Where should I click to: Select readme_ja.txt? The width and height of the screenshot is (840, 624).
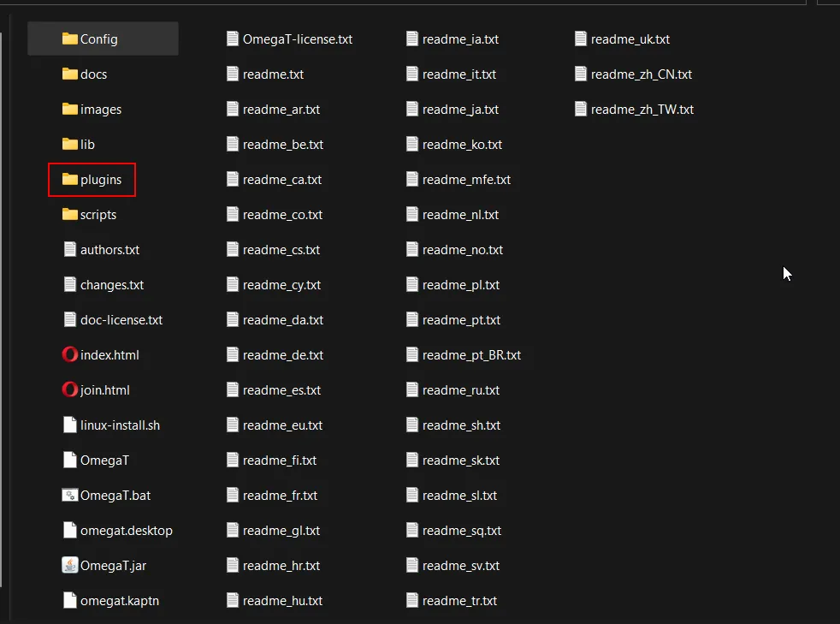[x=459, y=109]
